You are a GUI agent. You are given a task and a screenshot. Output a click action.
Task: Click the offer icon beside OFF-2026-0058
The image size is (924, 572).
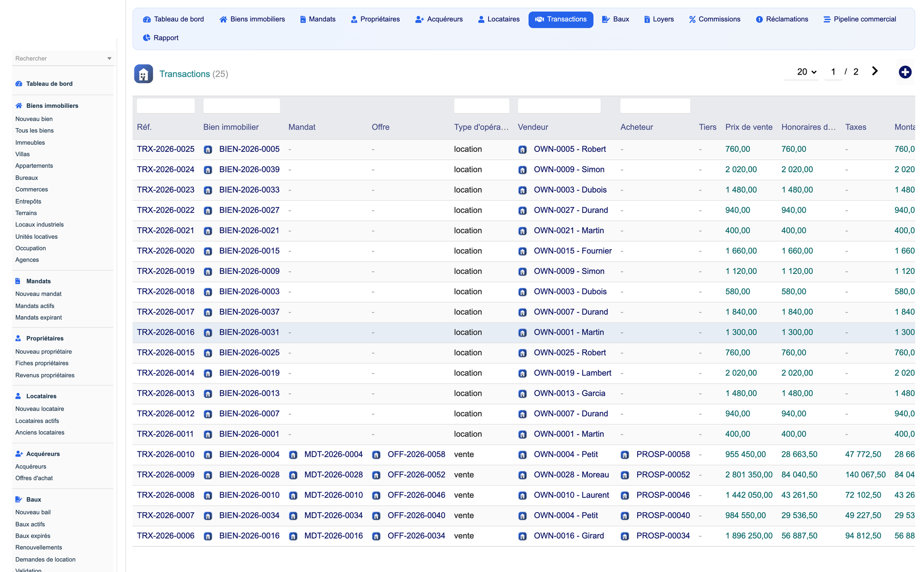click(x=376, y=455)
